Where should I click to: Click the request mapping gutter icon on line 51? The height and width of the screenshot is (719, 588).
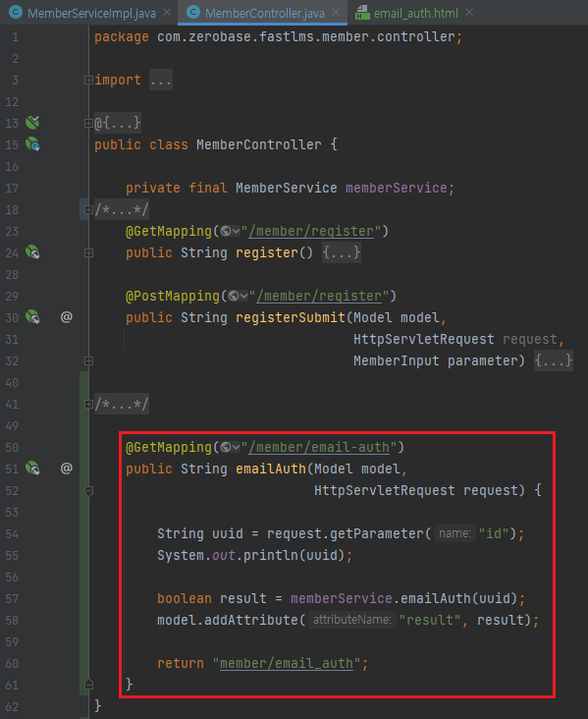pyautogui.click(x=32, y=469)
